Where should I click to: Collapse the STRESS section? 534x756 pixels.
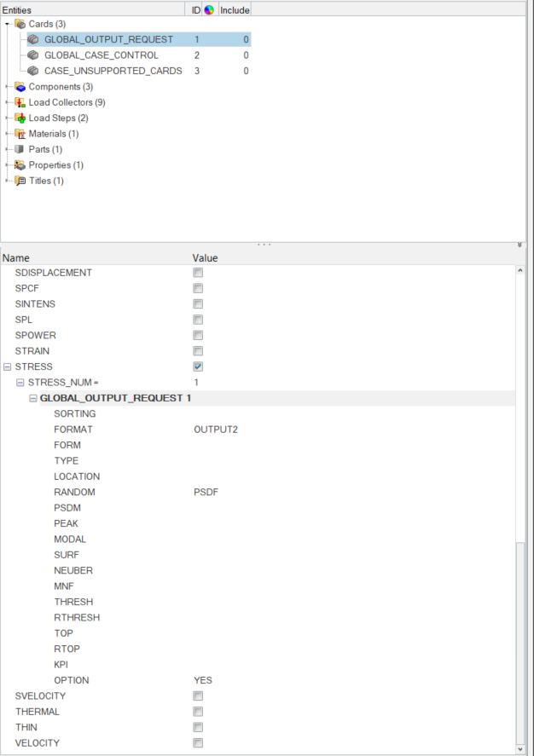pyautogui.click(x=7, y=366)
